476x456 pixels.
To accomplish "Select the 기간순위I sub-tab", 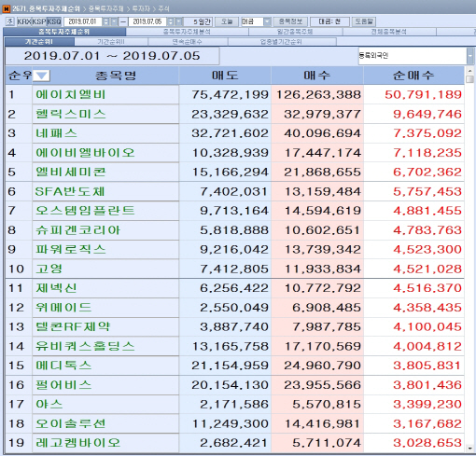I will pos(39,42).
